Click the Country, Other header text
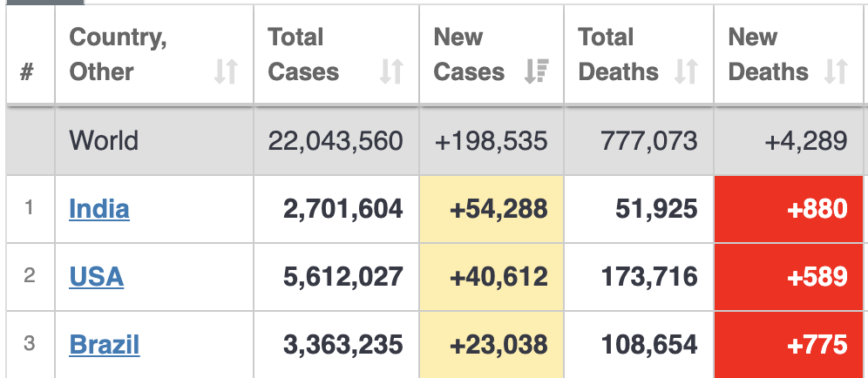Viewport: 868px width, 378px height. pos(118,54)
